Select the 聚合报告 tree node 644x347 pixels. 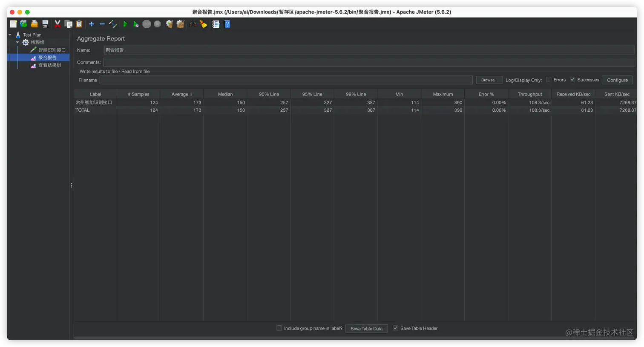coord(47,58)
